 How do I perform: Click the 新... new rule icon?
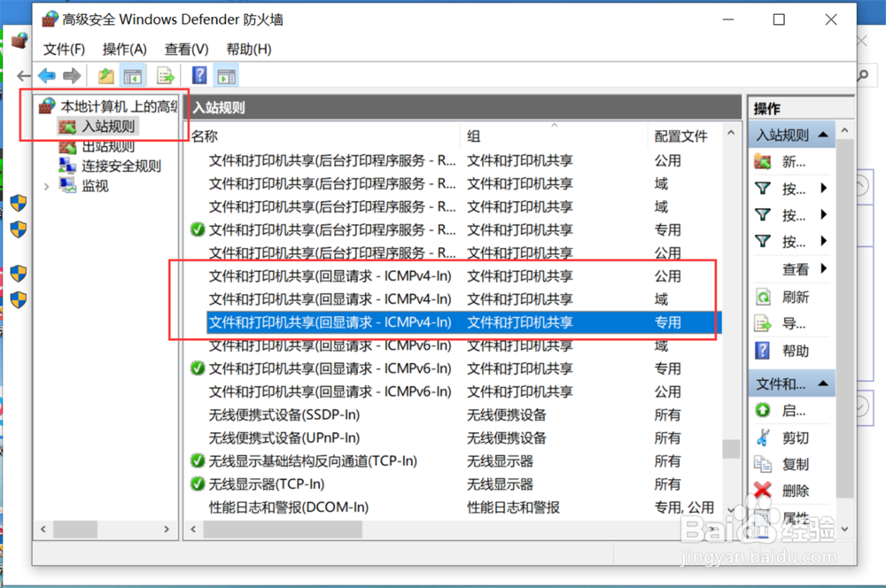(762, 162)
